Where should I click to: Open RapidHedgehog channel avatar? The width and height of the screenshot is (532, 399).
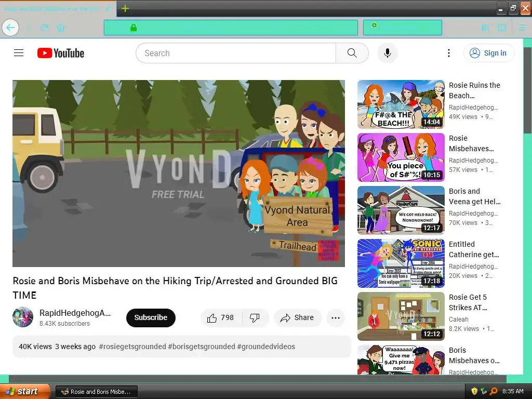[x=23, y=317]
